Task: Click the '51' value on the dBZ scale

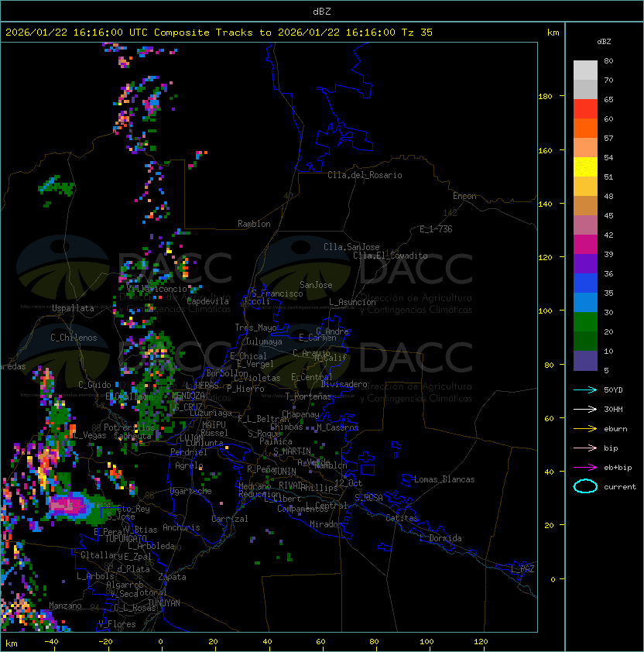Action: pos(608,177)
